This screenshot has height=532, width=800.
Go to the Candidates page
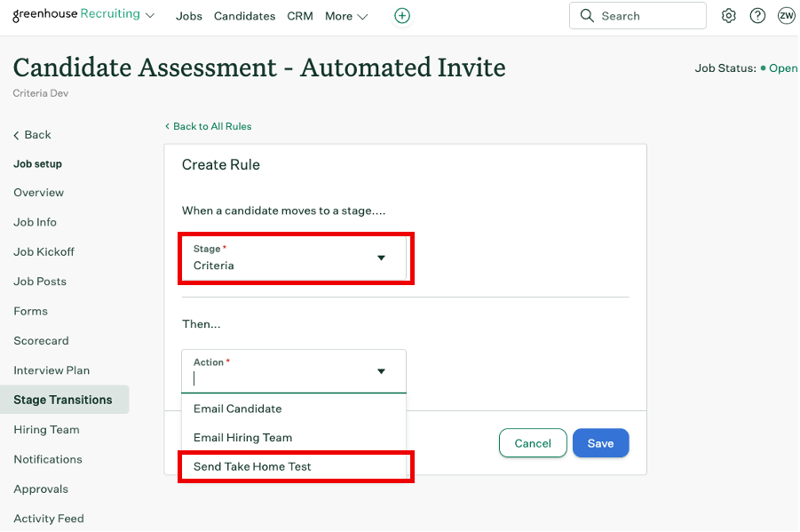tap(244, 16)
